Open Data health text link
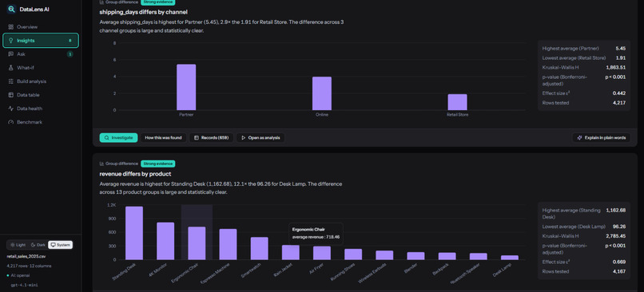 30,109
